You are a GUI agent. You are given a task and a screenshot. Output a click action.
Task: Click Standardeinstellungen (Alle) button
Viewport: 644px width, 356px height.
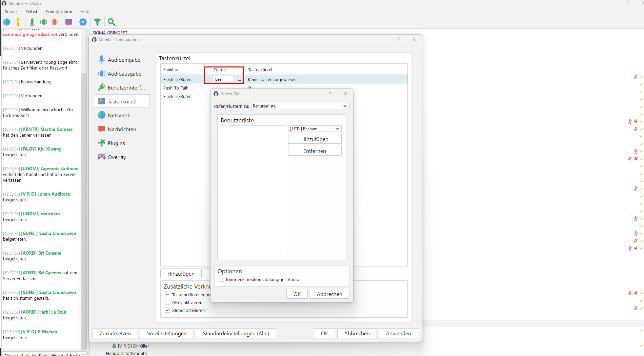[x=236, y=333]
